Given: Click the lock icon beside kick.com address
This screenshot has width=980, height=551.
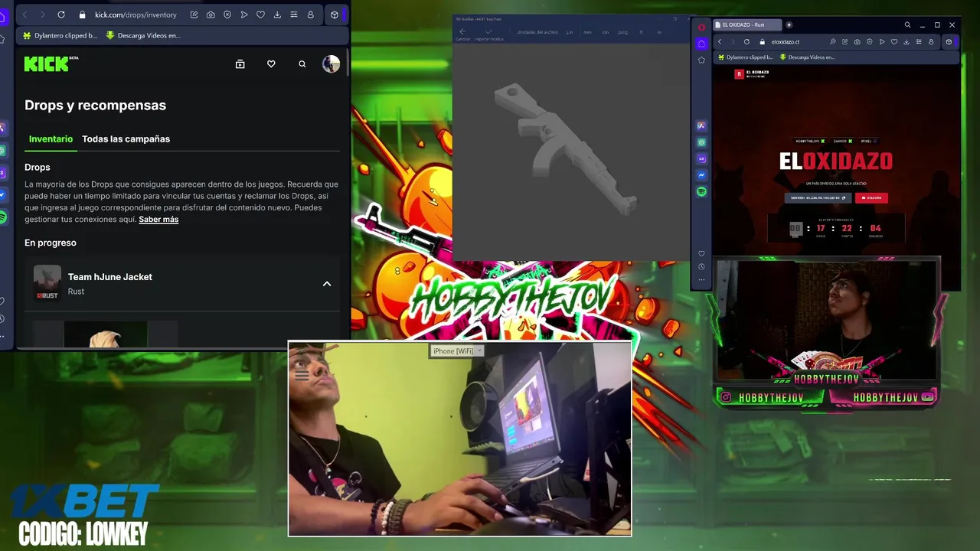Looking at the screenshot, I should 83,15.
